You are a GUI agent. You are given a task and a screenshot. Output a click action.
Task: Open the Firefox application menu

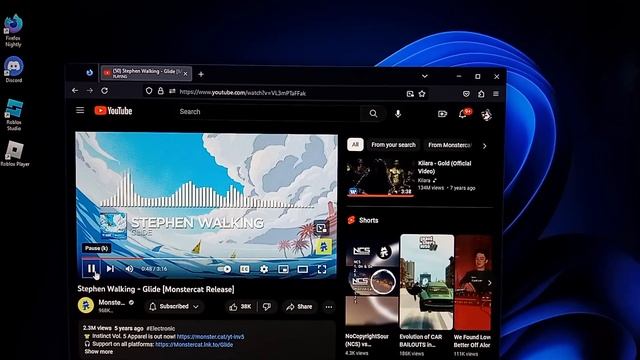(496, 94)
